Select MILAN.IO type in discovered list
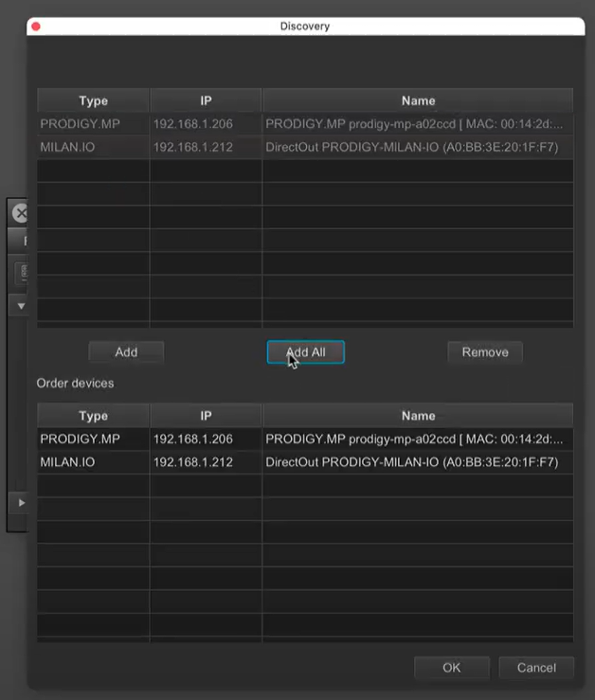The width and height of the screenshot is (595, 700). click(x=94, y=147)
